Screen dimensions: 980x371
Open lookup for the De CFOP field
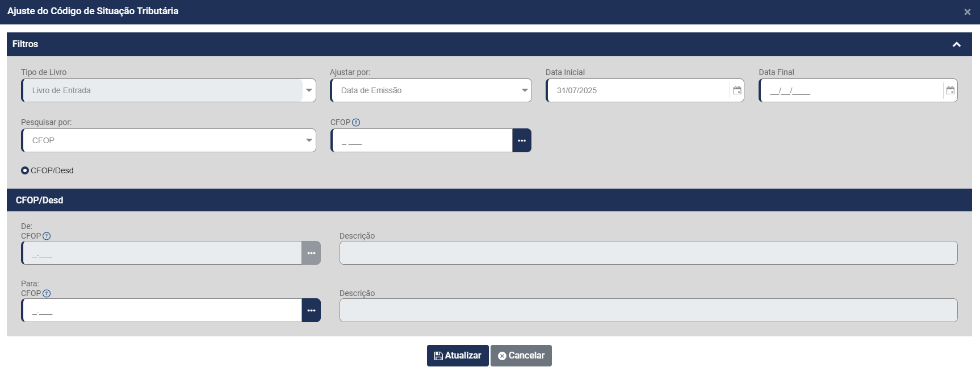pos(311,253)
